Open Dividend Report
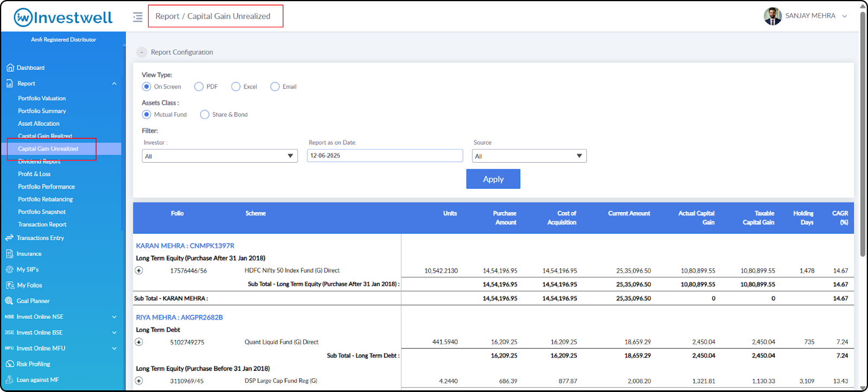868x392 pixels. coord(39,162)
